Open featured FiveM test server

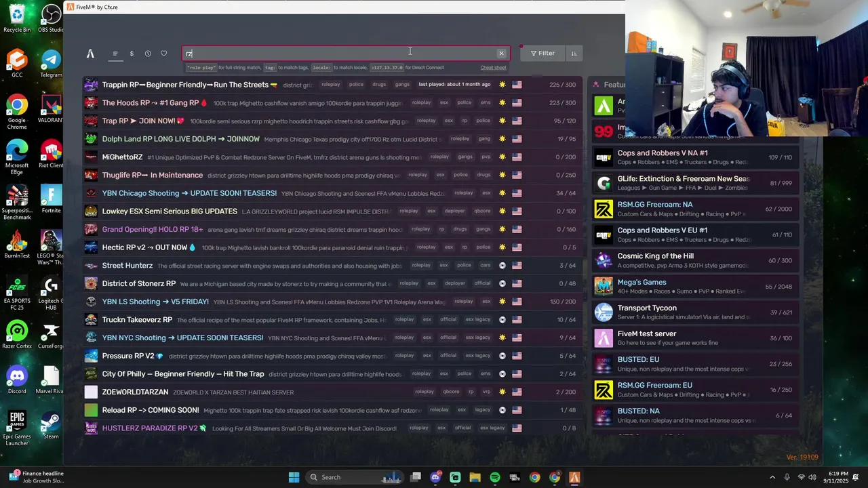pyautogui.click(x=695, y=338)
